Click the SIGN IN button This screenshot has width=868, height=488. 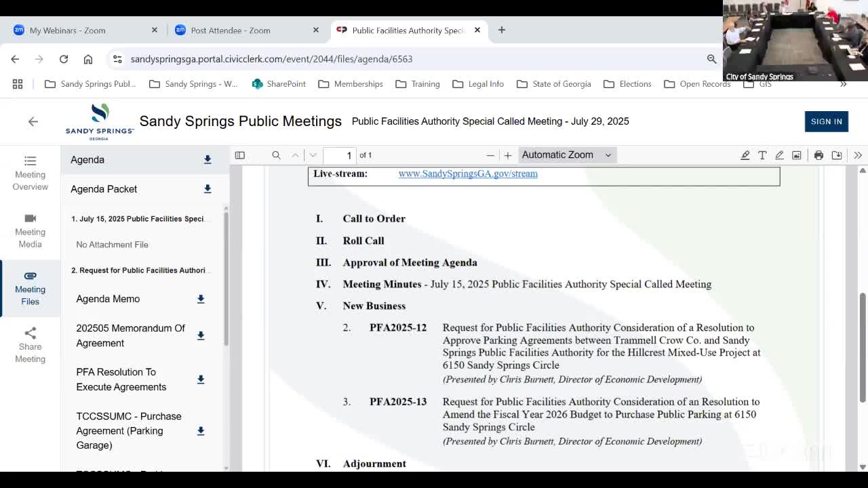826,121
